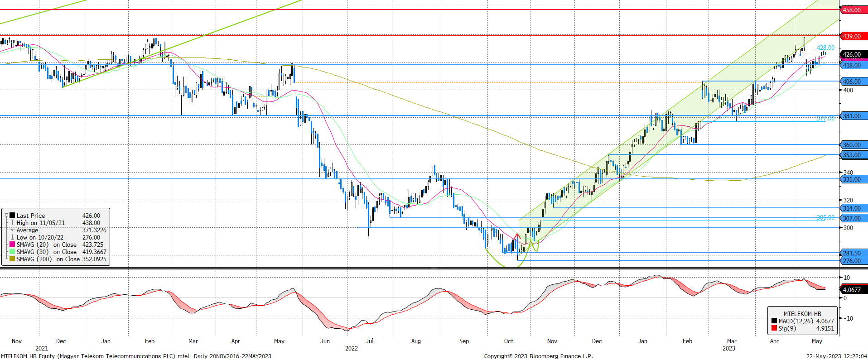Image resolution: width=868 pixels, height=360 pixels.
Task: Click the 4.0677 MACD value tag
Action: (x=854, y=290)
